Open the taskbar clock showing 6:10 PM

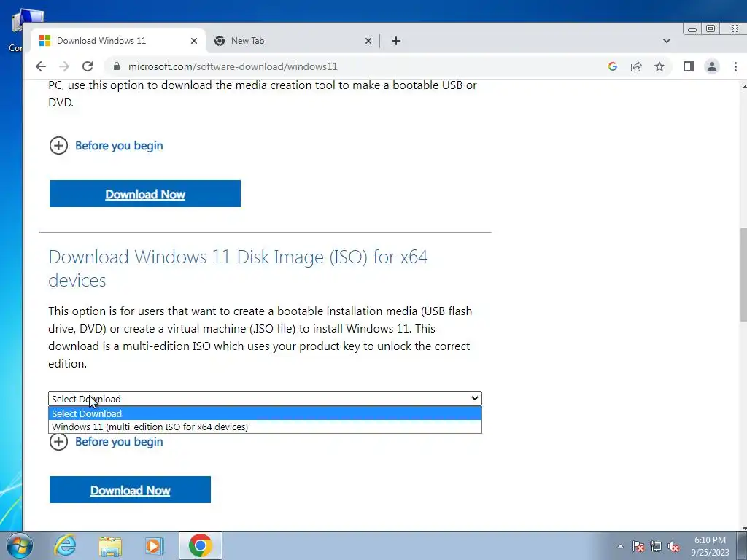(710, 546)
